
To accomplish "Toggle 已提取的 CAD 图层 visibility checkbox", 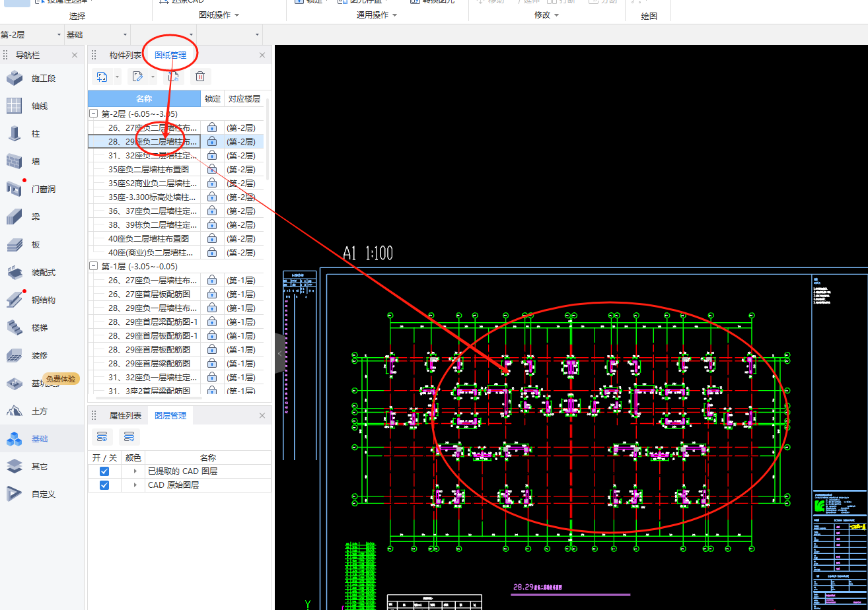I will click(104, 471).
